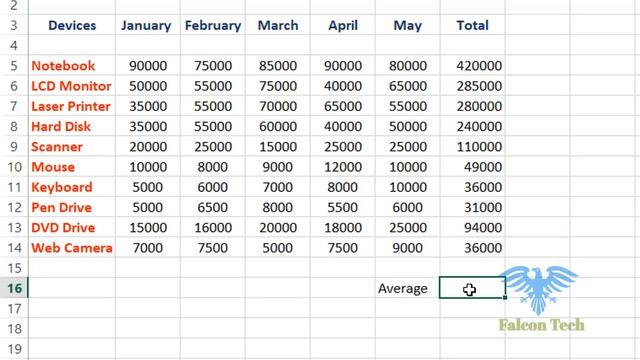The height and width of the screenshot is (360, 640).
Task: Select LCD Monitor May value 65000
Action: 407,86
